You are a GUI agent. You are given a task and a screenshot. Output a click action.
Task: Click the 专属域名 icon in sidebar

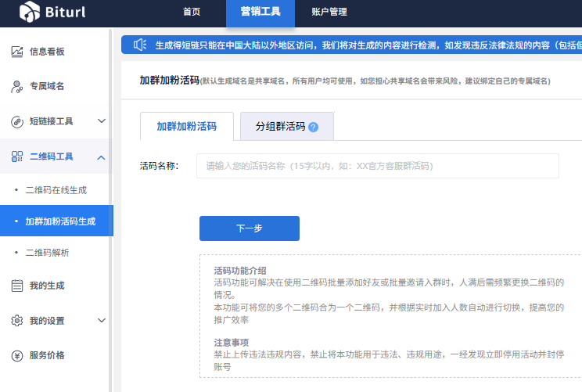(17, 86)
